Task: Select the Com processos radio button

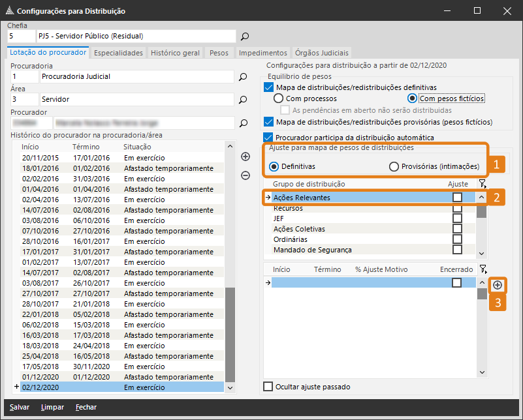Action: pyautogui.click(x=278, y=98)
